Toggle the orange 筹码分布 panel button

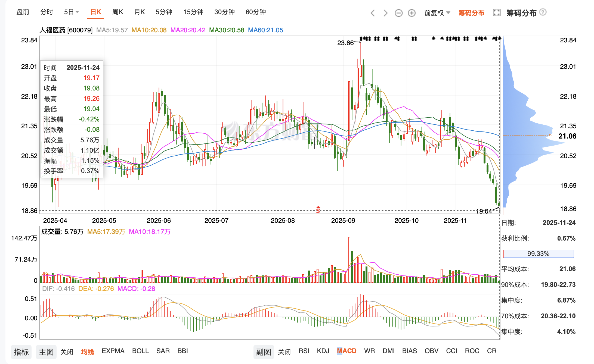[x=471, y=13]
